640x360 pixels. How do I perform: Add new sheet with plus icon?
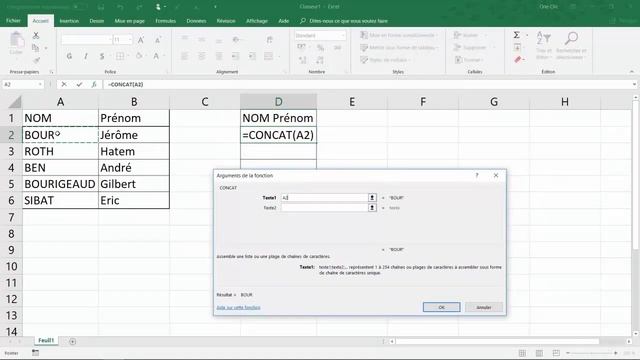pyautogui.click(x=72, y=341)
